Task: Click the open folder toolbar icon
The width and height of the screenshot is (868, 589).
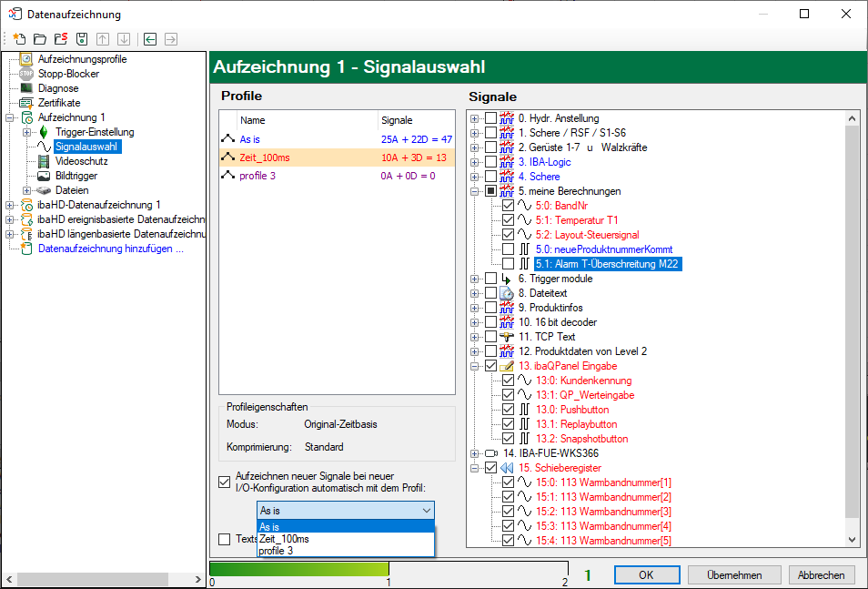Action: point(39,39)
